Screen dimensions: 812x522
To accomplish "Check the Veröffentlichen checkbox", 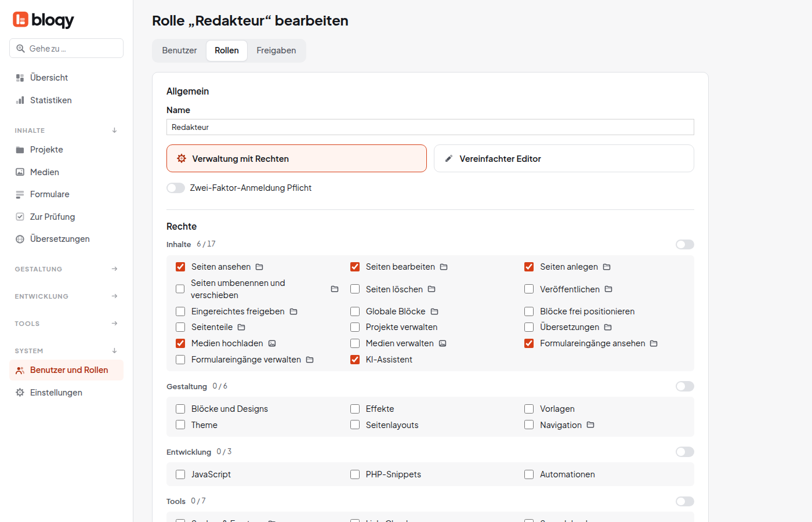I will tap(529, 289).
